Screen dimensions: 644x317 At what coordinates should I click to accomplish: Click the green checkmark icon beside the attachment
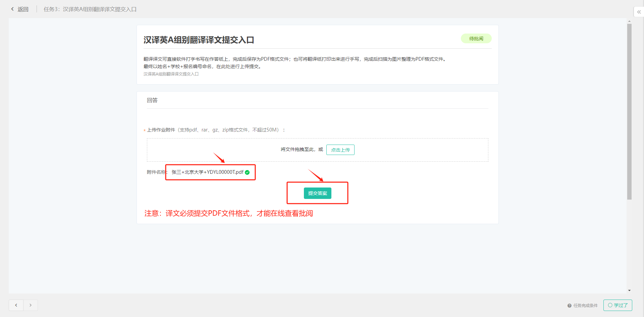point(247,172)
